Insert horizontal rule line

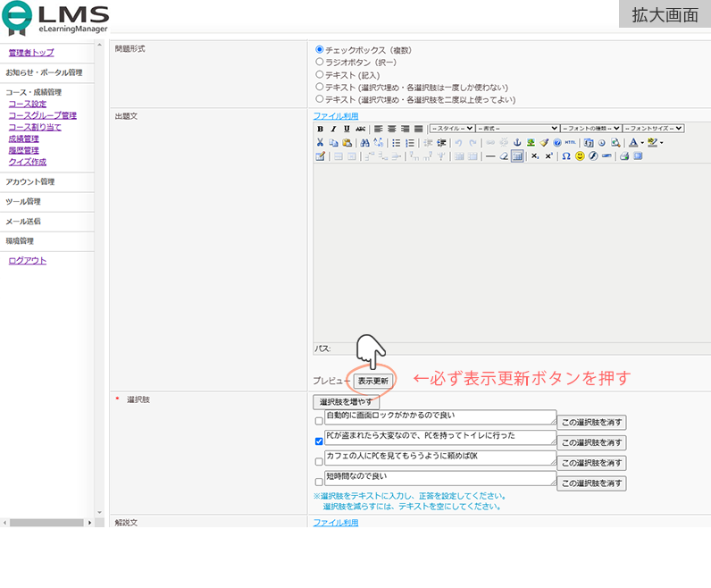[x=490, y=156]
